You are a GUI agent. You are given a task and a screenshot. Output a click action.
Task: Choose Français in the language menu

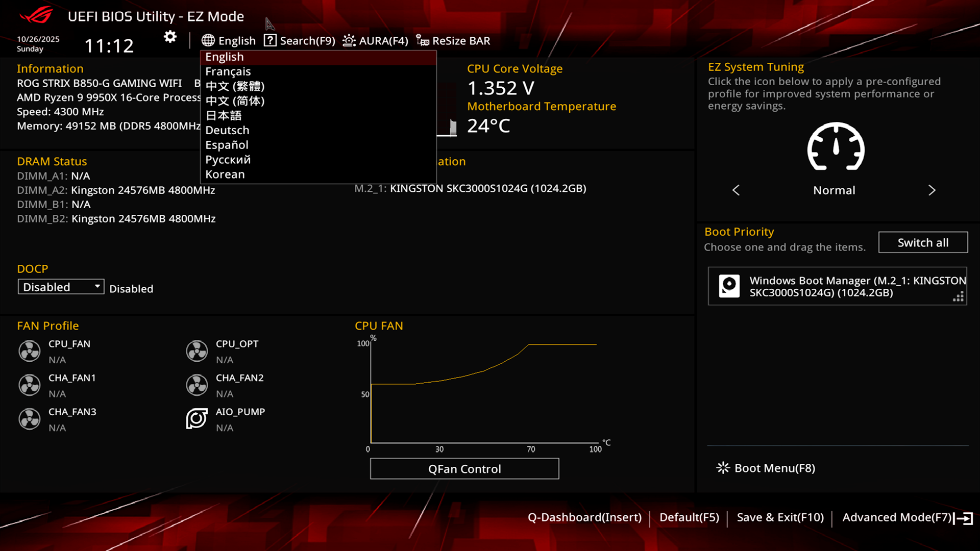tap(228, 72)
